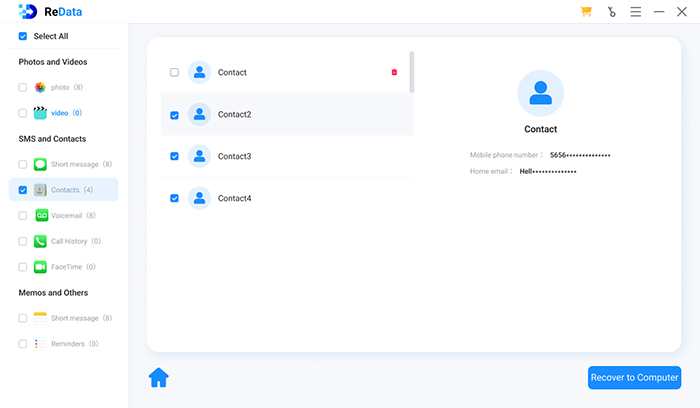Click the photo flower icon
The width and height of the screenshot is (700, 408).
40,87
